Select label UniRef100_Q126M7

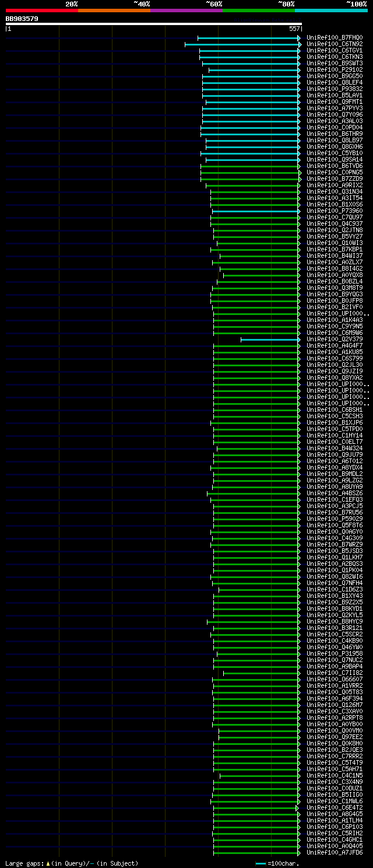point(335,705)
